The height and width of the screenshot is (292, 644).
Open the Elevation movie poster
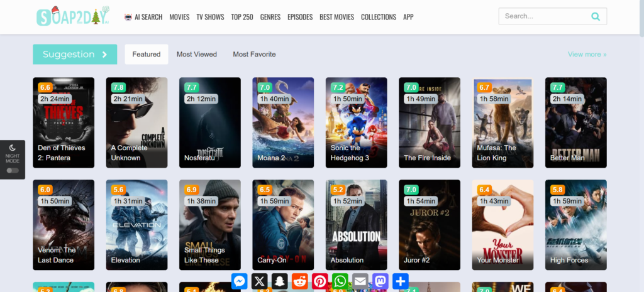[x=136, y=225]
